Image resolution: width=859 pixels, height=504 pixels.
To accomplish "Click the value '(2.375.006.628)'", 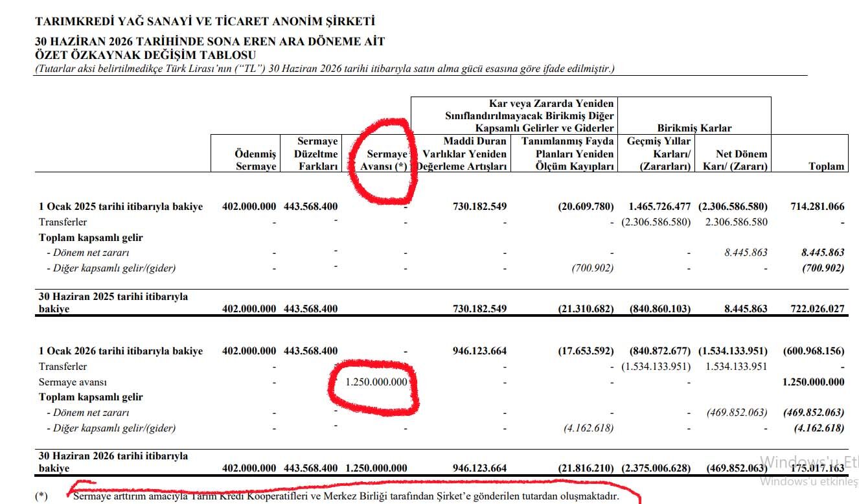I will click(x=656, y=468).
